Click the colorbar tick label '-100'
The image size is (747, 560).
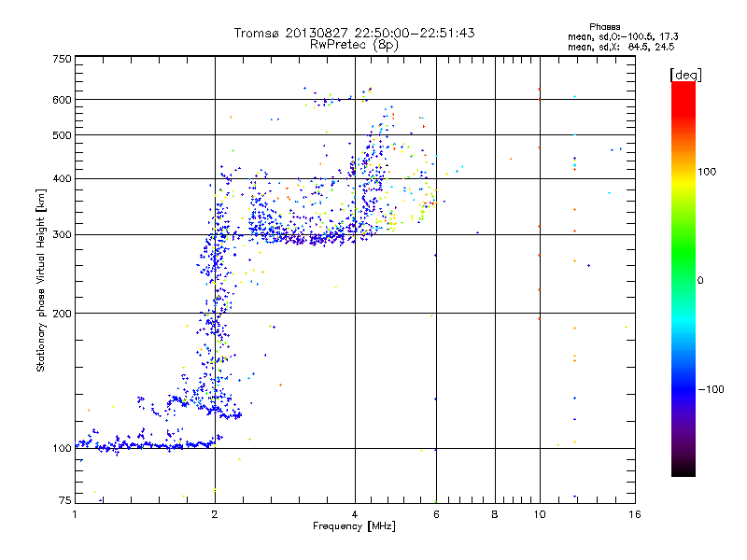click(x=711, y=389)
